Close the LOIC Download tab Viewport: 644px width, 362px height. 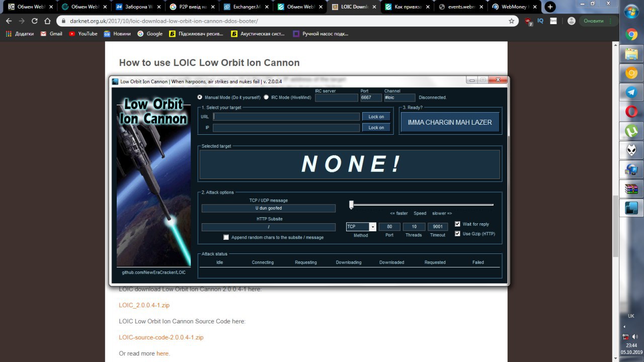pyautogui.click(x=374, y=7)
